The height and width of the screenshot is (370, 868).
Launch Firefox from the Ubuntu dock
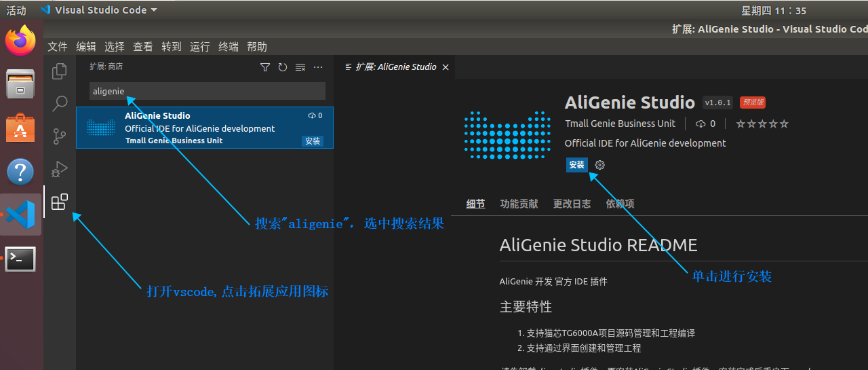click(20, 41)
